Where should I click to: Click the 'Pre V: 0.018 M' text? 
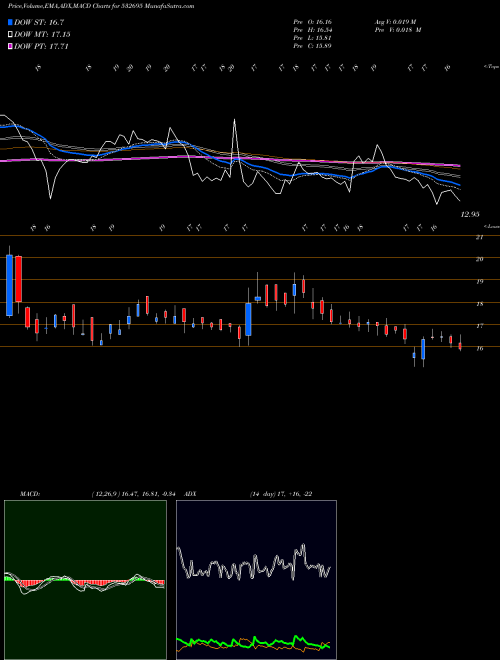[x=398, y=30]
